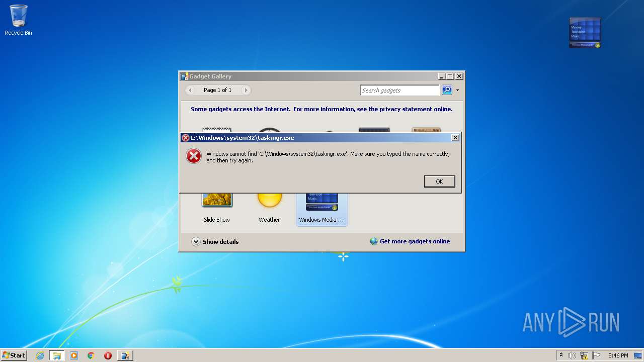Screen dimensions: 644x362
Task: Open the Start menu
Action: point(14,355)
